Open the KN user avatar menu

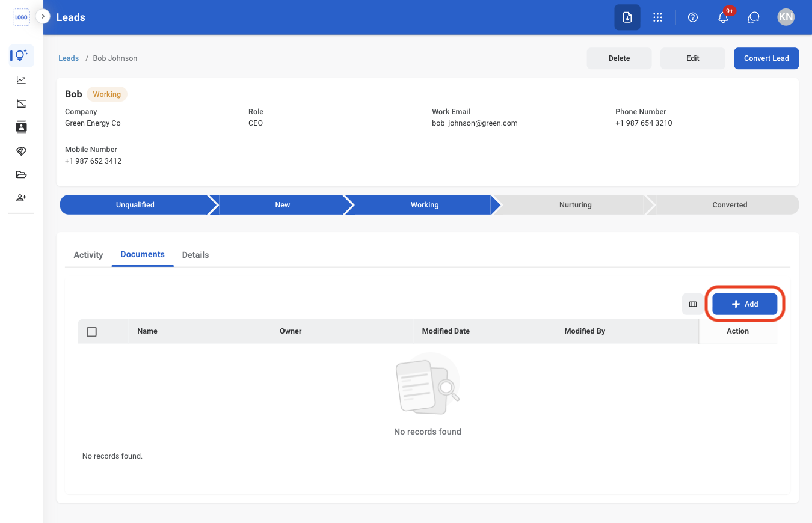coord(786,17)
